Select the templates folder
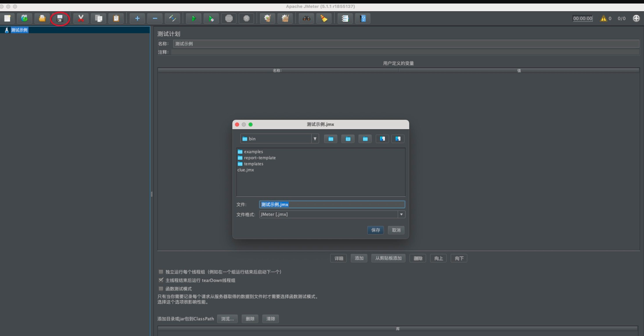The height and width of the screenshot is (336, 644). tap(250, 164)
